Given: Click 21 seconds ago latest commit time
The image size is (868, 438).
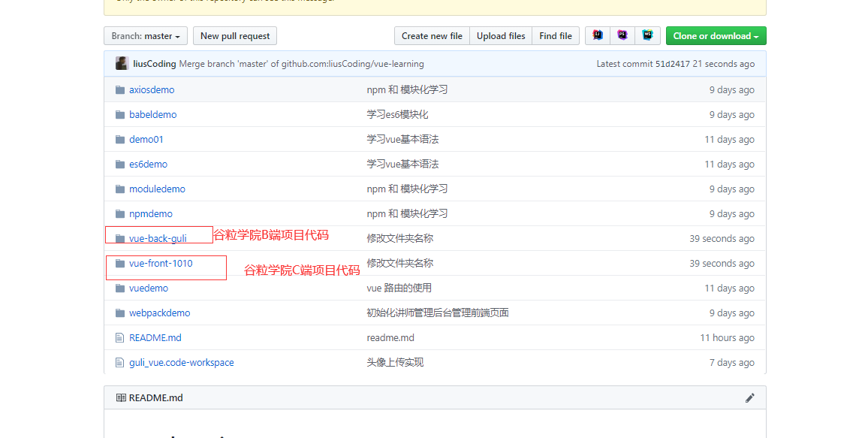Looking at the screenshot, I should (x=724, y=64).
